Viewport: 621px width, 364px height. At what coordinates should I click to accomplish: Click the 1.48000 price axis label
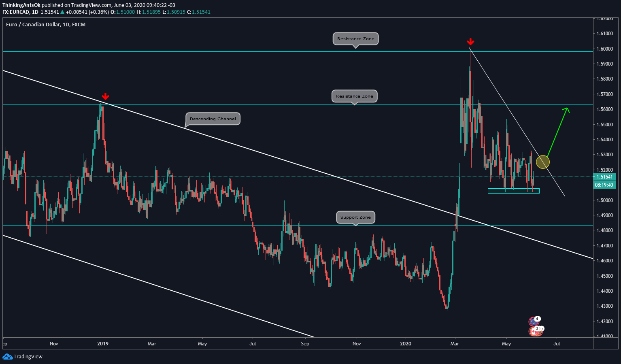click(604, 230)
